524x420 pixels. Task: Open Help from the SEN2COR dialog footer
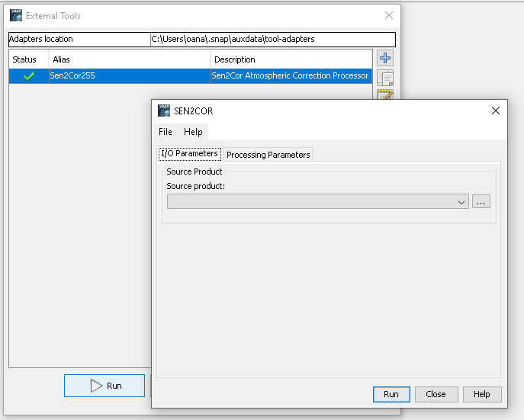(x=482, y=394)
